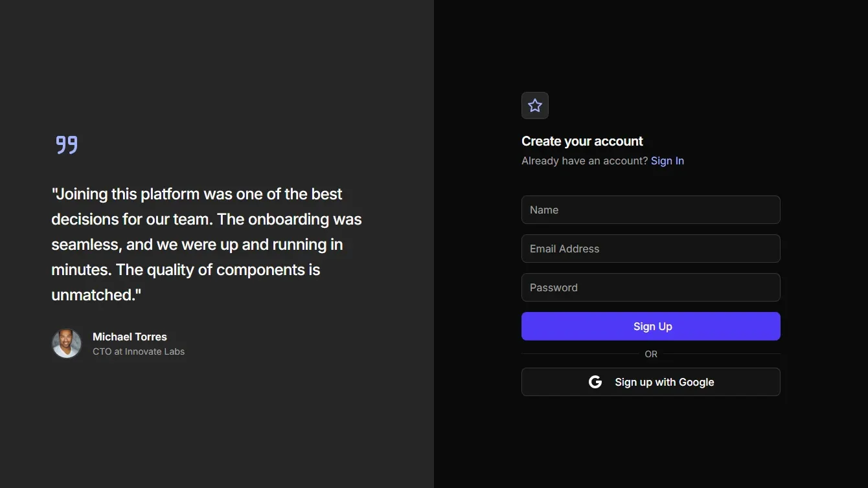
Task: Click the Google G logo icon
Action: pyautogui.click(x=595, y=382)
